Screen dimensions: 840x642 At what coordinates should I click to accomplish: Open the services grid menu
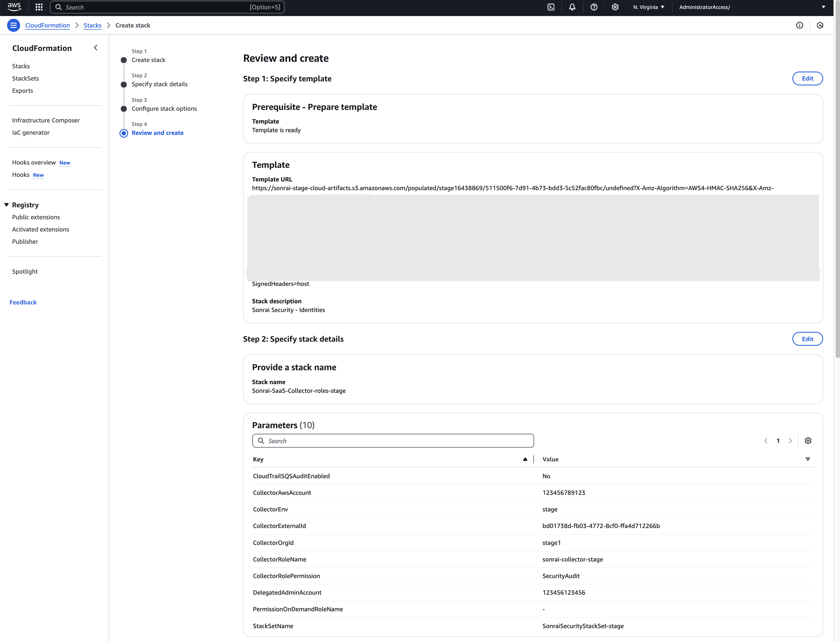tap(39, 7)
